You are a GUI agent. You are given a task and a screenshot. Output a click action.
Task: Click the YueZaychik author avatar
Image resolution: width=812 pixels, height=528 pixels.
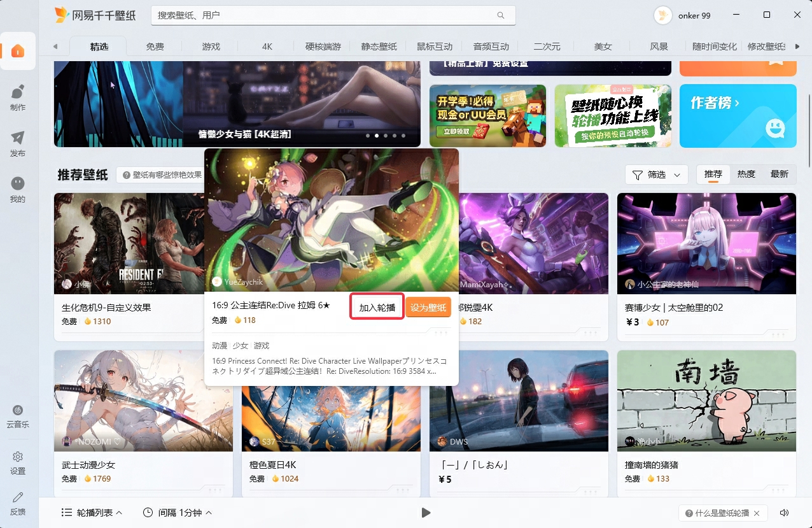(217, 282)
